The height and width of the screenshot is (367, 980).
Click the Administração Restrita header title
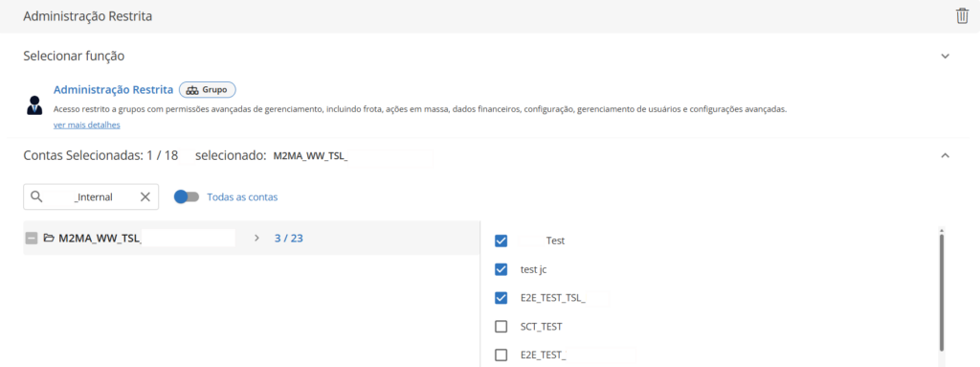[87, 16]
